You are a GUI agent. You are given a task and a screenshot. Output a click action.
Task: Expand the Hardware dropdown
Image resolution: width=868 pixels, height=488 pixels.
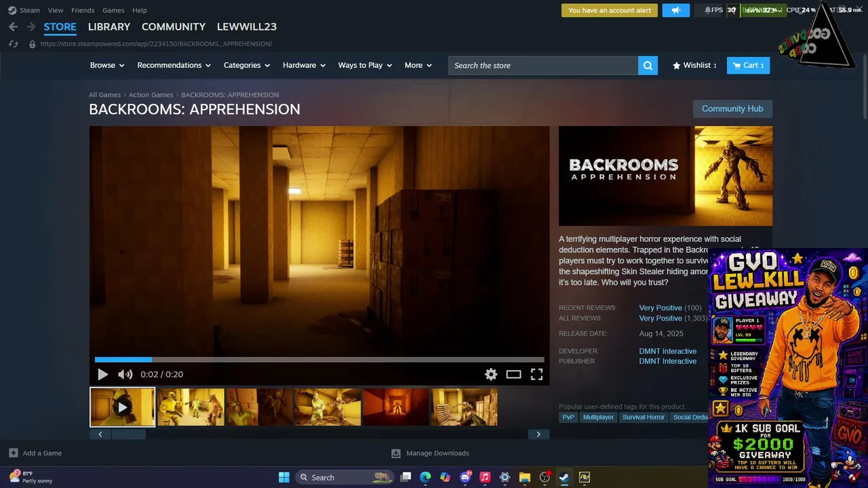[x=304, y=66]
